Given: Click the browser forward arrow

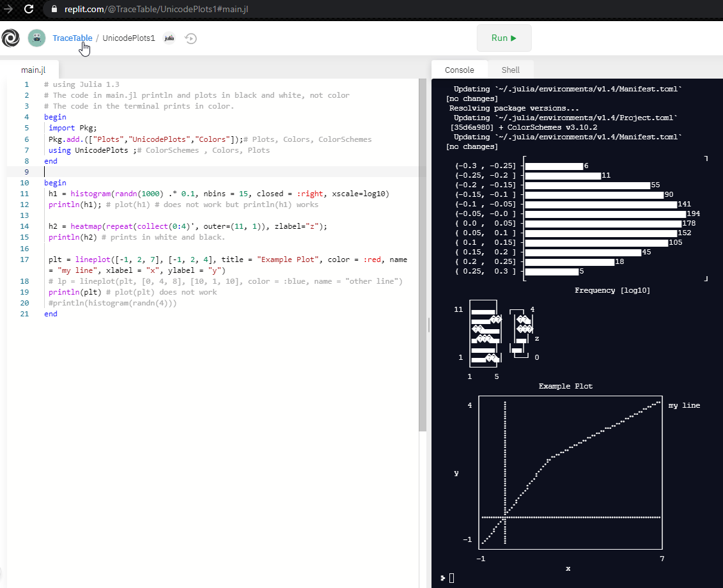Looking at the screenshot, I should coord(8,9).
